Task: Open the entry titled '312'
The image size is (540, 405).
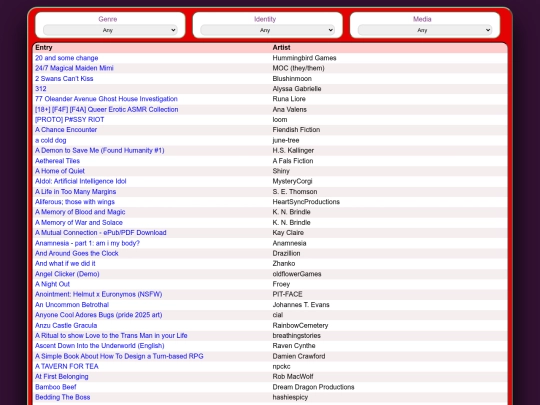Action: [x=41, y=89]
